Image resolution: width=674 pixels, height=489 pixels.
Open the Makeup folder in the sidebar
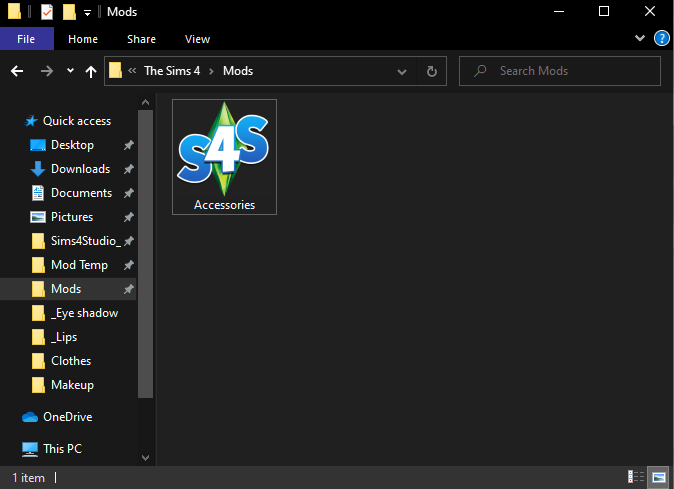click(x=72, y=385)
